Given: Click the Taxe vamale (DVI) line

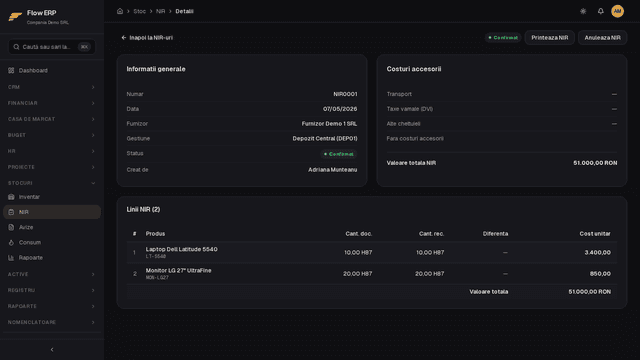Looking at the screenshot, I should pos(502,109).
